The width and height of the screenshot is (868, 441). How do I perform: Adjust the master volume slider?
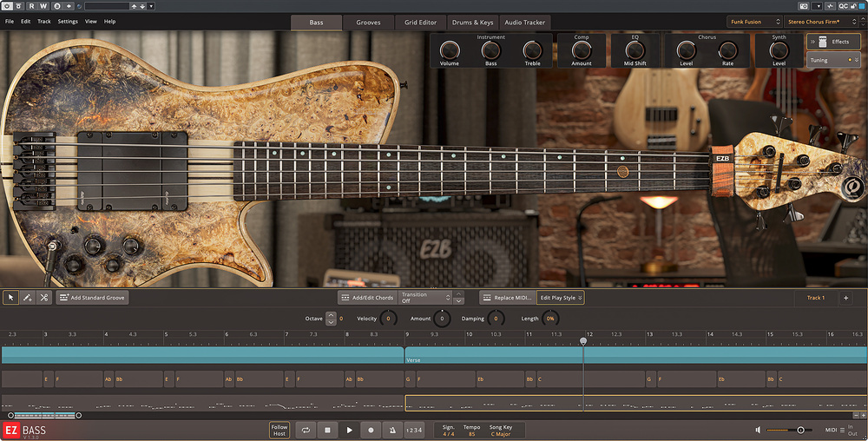click(x=800, y=430)
